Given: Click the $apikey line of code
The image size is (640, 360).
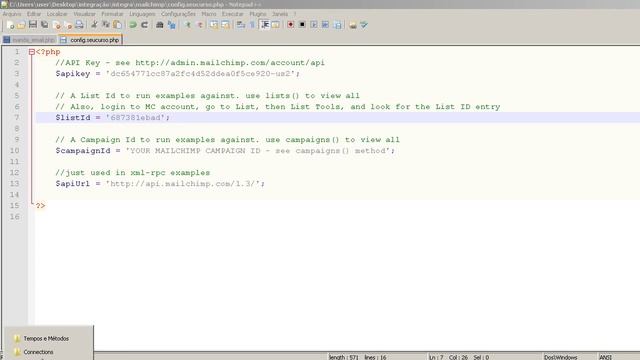Looking at the screenshot, I should tap(178, 74).
